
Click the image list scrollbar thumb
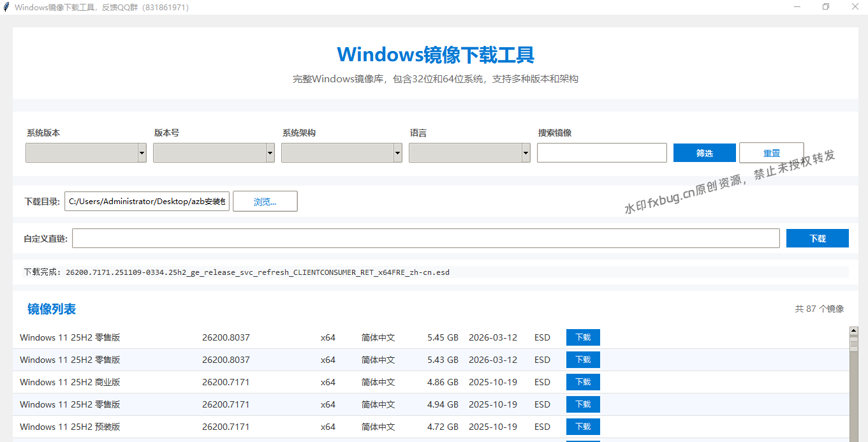pos(854,343)
